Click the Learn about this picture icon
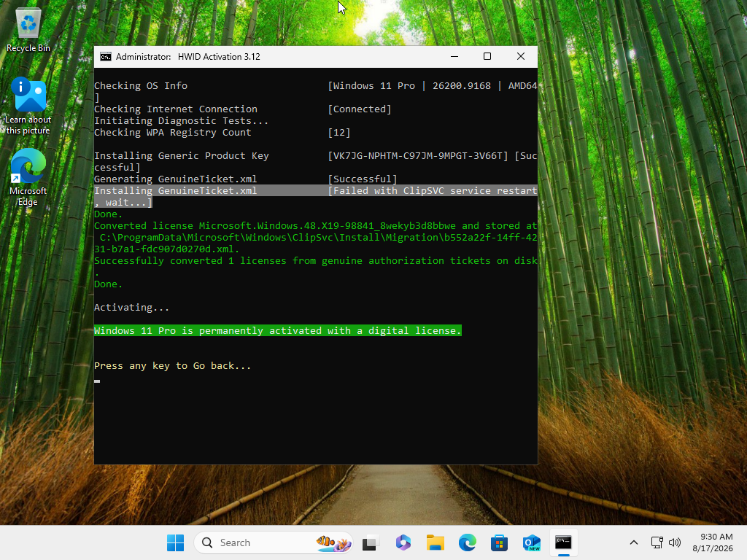747x560 pixels. click(x=28, y=106)
